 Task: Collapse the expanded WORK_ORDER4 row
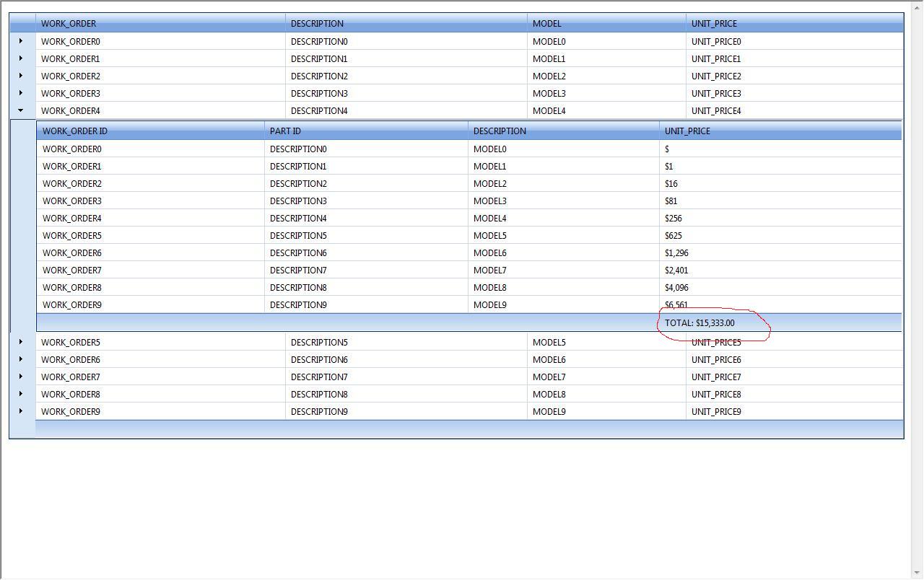pyautogui.click(x=21, y=110)
